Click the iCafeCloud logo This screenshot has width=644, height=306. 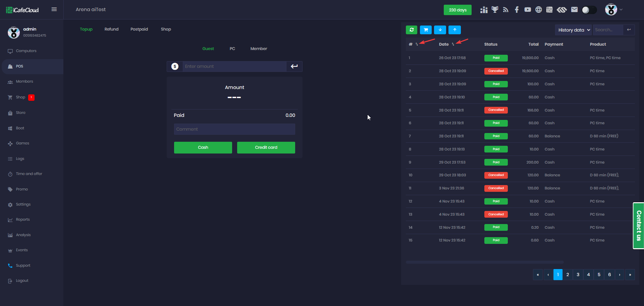coord(22,10)
